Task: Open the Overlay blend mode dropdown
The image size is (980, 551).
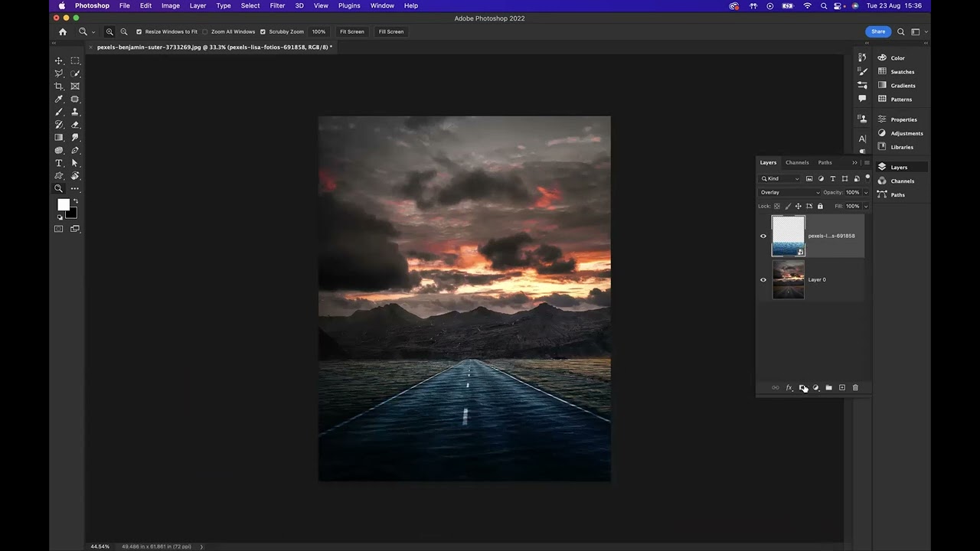Action: pyautogui.click(x=789, y=192)
